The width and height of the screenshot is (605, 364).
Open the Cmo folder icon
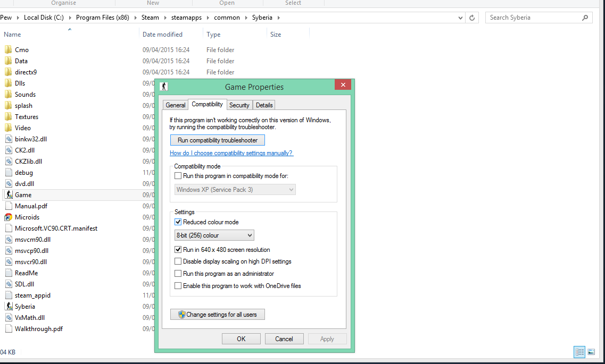pos(9,50)
